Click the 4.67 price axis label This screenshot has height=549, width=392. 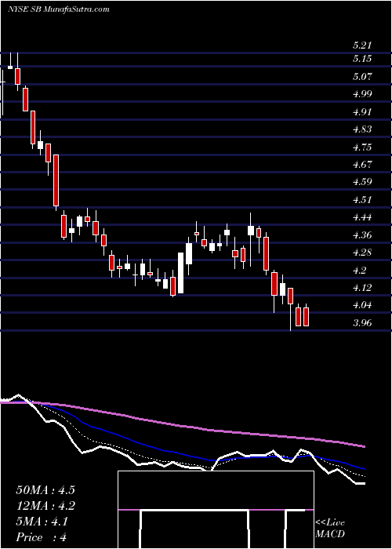pos(362,164)
